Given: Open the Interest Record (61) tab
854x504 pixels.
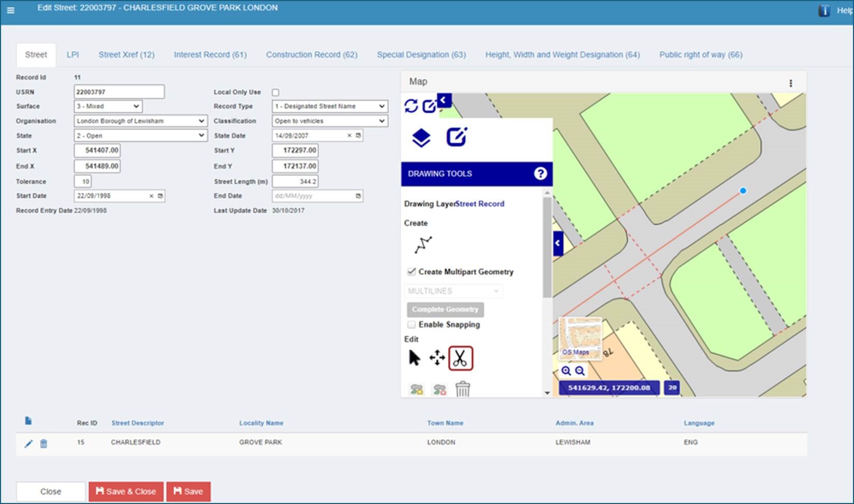Looking at the screenshot, I should (210, 55).
